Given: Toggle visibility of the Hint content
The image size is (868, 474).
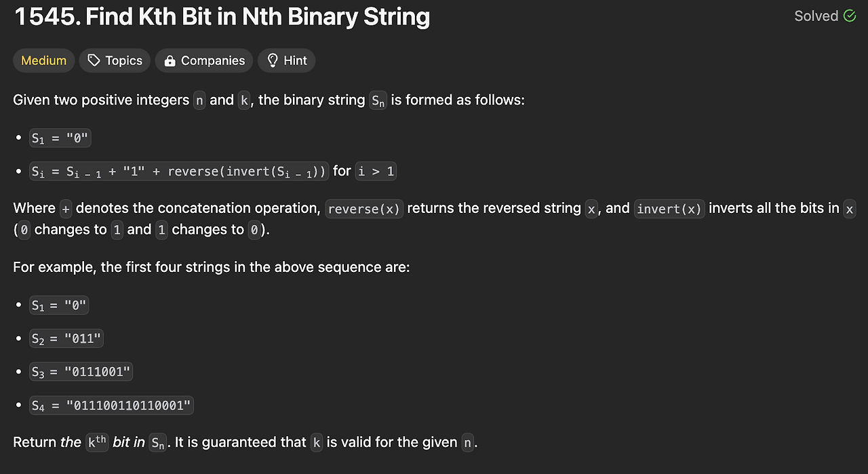Looking at the screenshot, I should [286, 60].
